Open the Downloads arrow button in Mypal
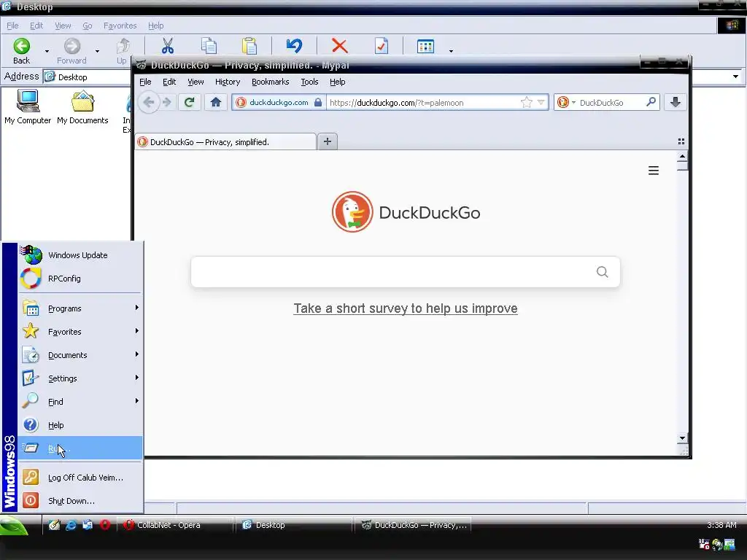 [675, 102]
